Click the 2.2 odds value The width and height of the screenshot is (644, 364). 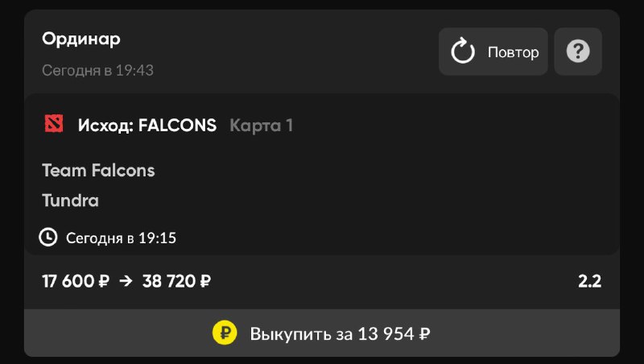pos(589,281)
